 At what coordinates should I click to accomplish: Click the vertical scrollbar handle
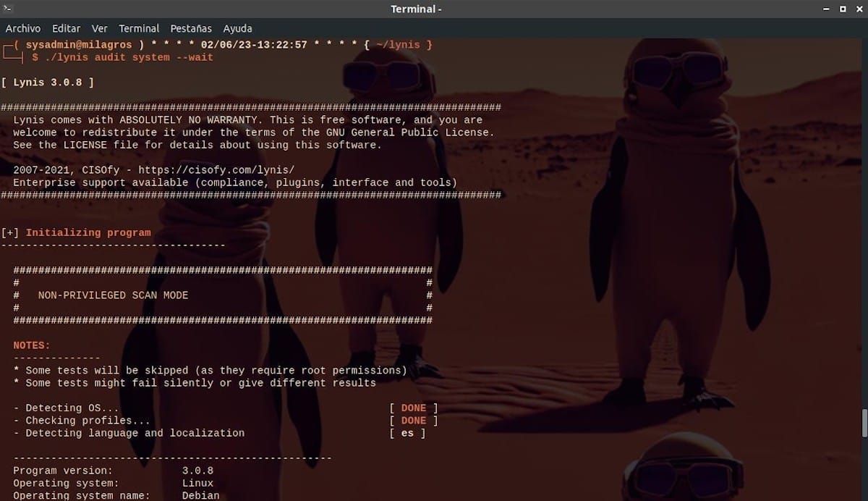(864, 424)
